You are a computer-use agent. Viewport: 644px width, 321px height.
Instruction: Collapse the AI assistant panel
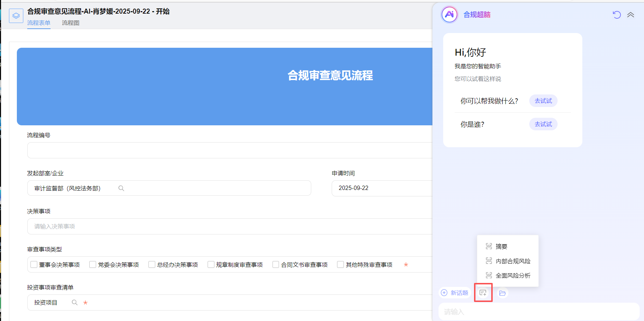pos(630,15)
